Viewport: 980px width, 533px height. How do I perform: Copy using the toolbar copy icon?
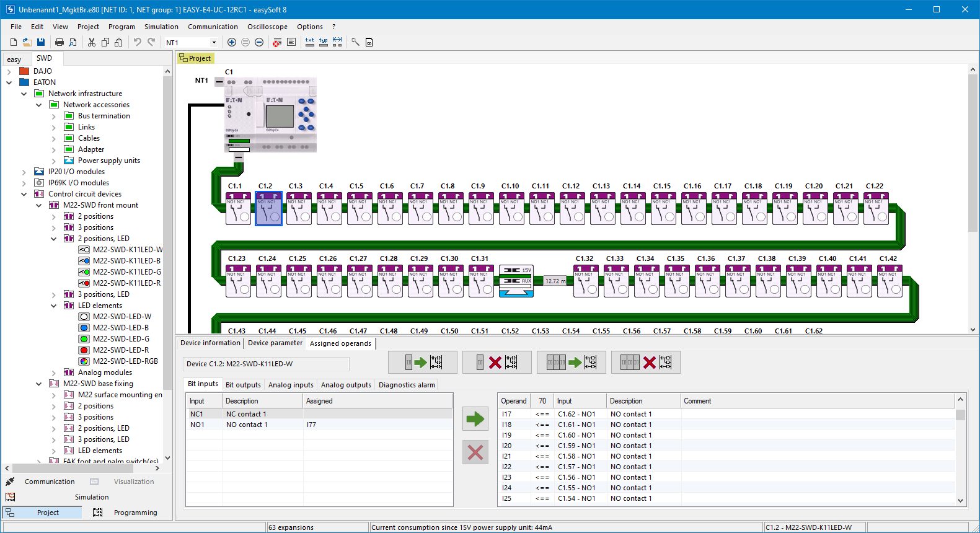(105, 42)
